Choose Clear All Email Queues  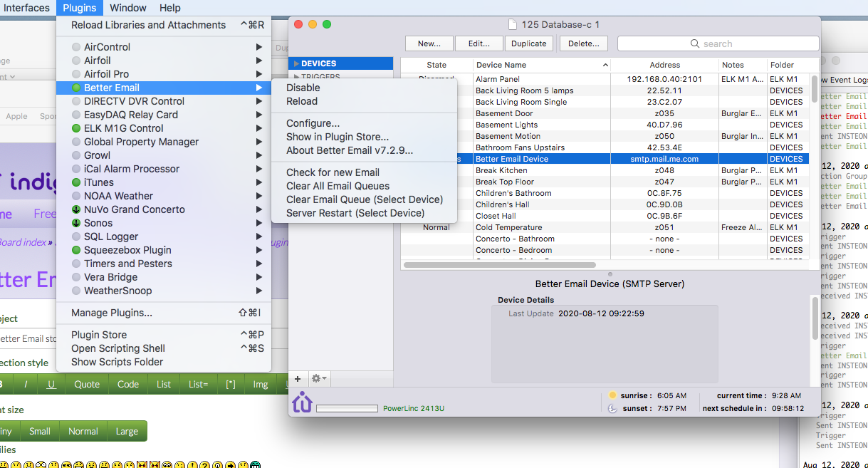click(364, 186)
